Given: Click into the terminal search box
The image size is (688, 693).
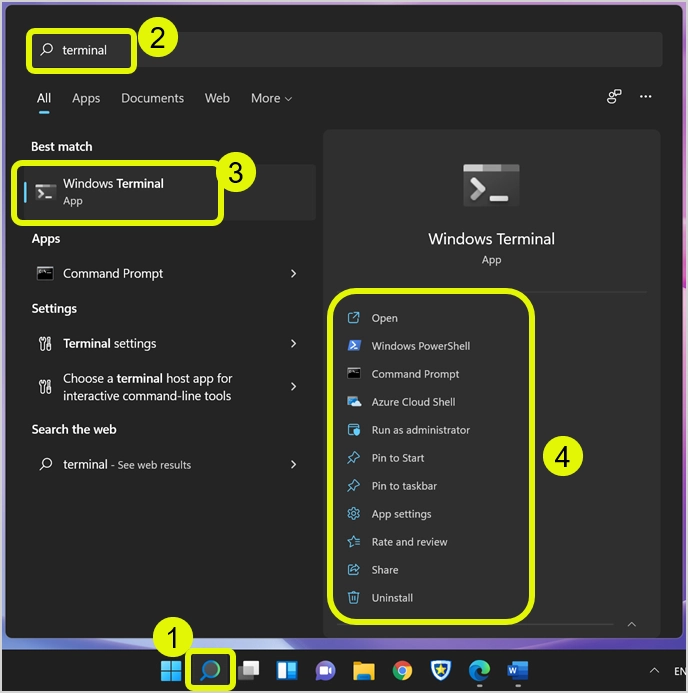Looking at the screenshot, I should pos(347,50).
